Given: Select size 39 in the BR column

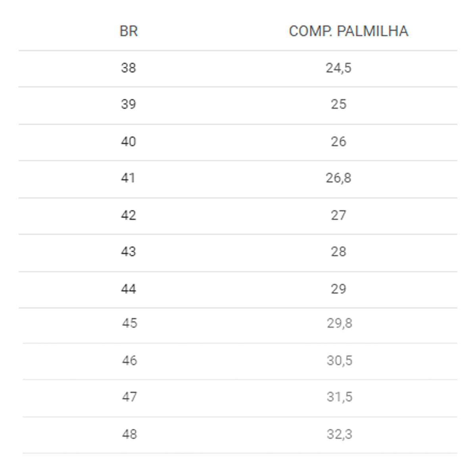Looking at the screenshot, I should pyautogui.click(x=129, y=104).
